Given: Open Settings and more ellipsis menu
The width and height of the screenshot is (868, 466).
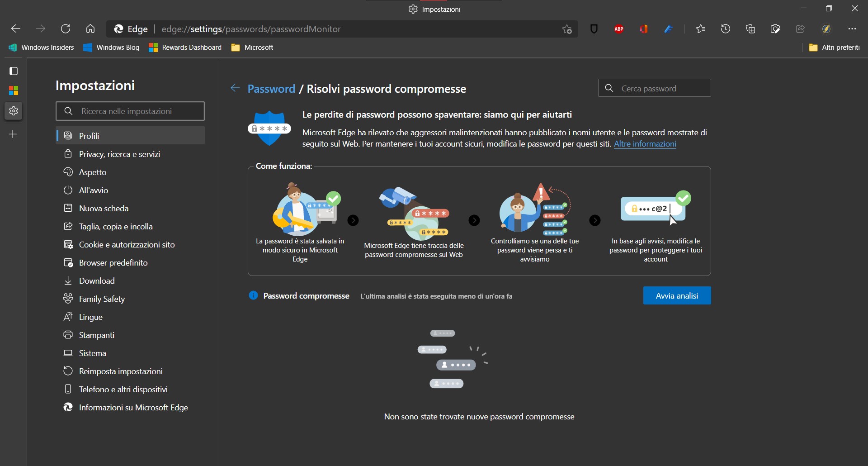Looking at the screenshot, I should (x=852, y=29).
